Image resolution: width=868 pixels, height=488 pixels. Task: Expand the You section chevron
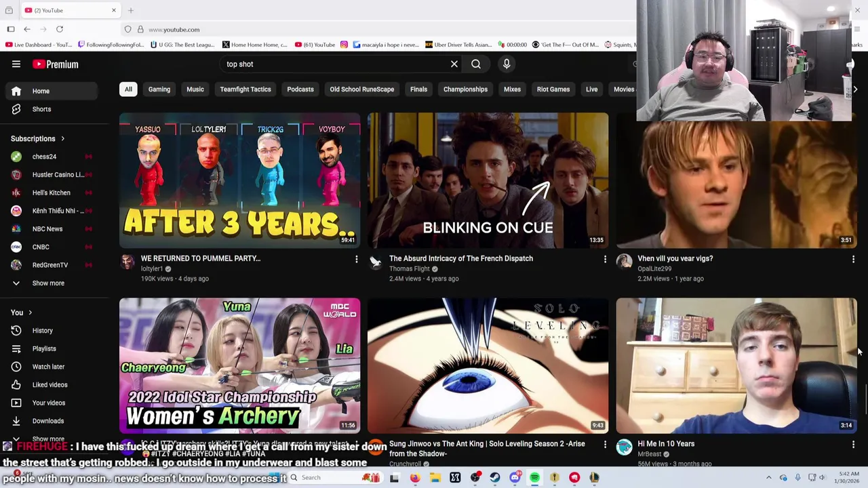click(x=30, y=312)
